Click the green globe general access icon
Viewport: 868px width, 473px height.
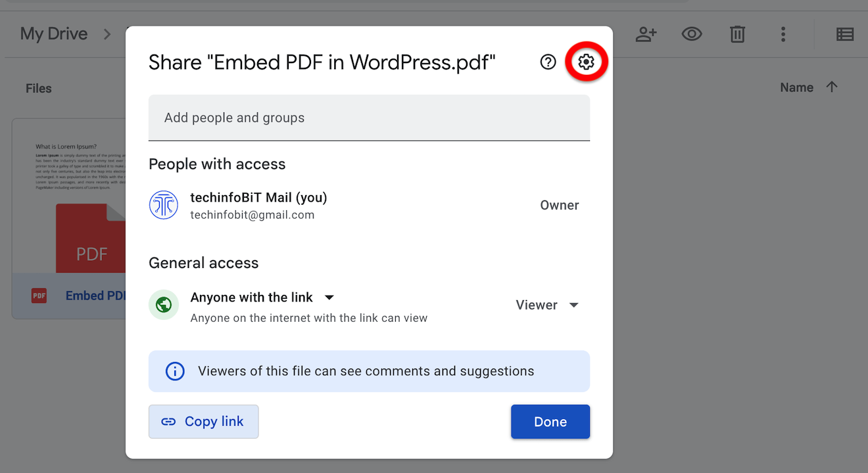[164, 305]
